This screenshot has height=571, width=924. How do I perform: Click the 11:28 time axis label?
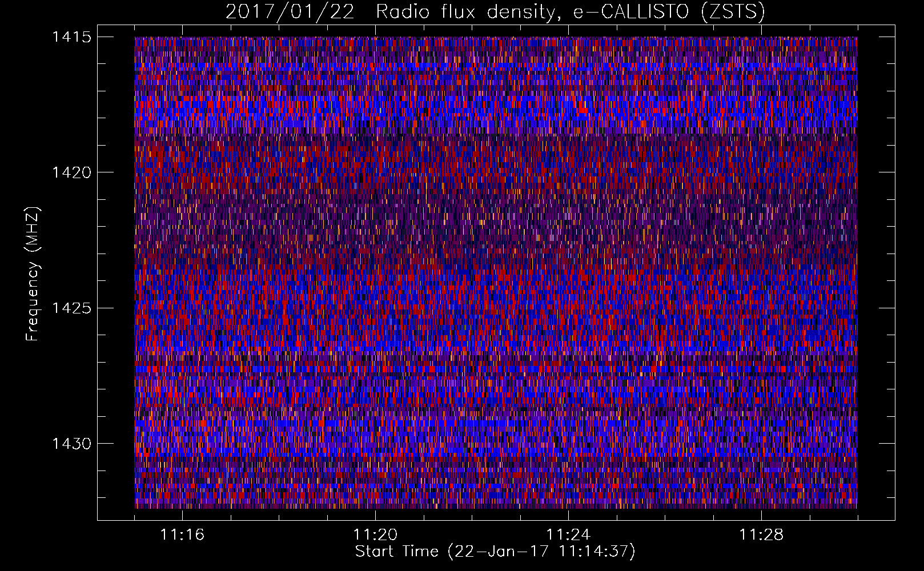click(x=761, y=535)
